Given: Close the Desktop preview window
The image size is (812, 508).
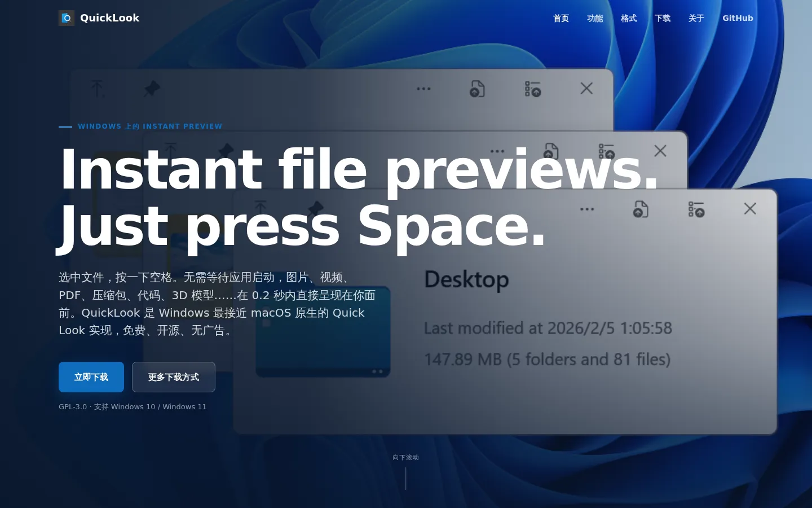Looking at the screenshot, I should 750,208.
